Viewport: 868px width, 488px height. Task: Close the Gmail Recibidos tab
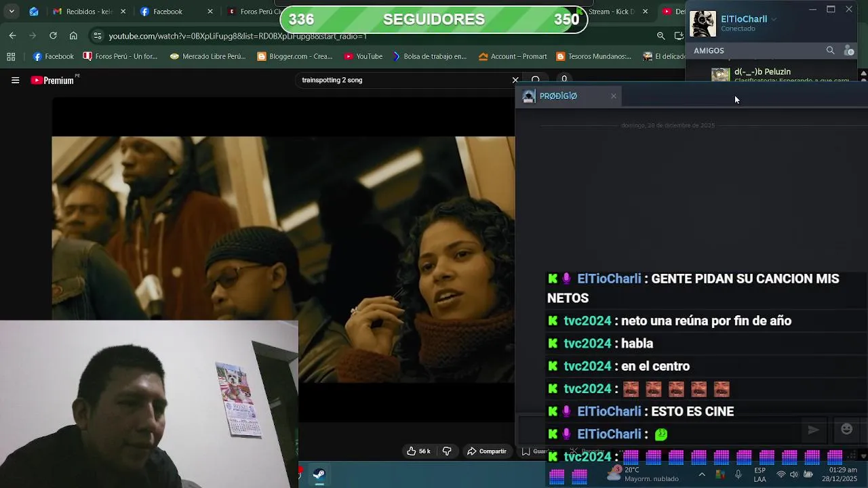[123, 12]
